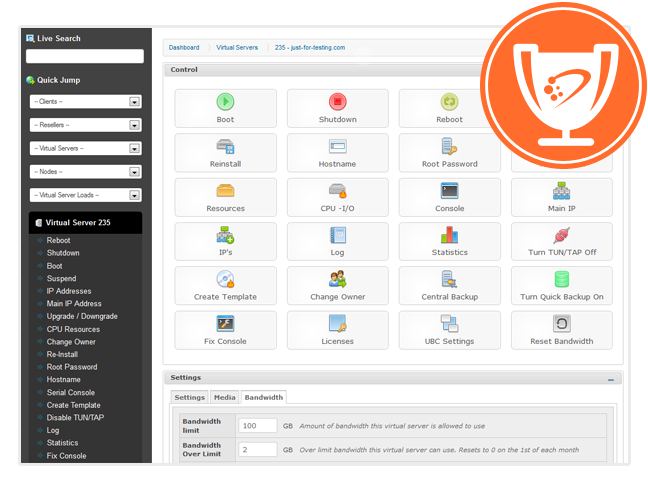The height and width of the screenshot is (480, 648).
Task: Click Suspend in the sidebar menu
Action: click(x=61, y=279)
